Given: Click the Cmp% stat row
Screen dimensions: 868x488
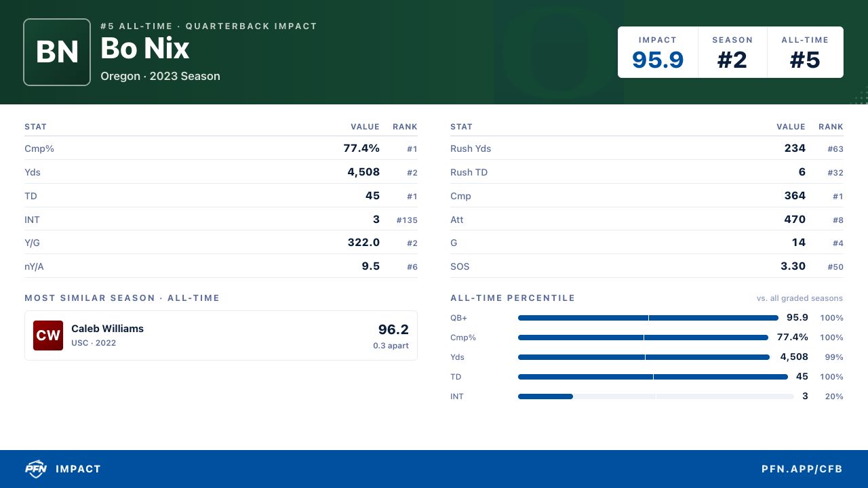Looking at the screenshot, I should pyautogui.click(x=221, y=148).
